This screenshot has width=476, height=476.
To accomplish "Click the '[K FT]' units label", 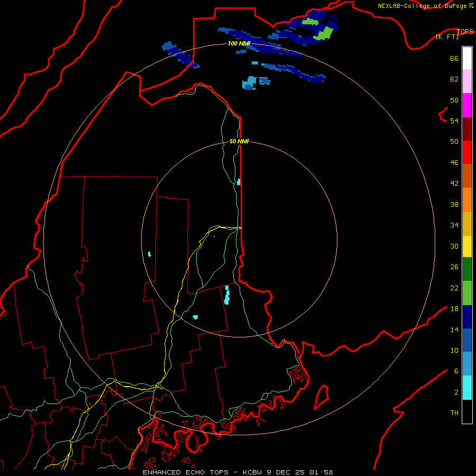I will 447,36.
